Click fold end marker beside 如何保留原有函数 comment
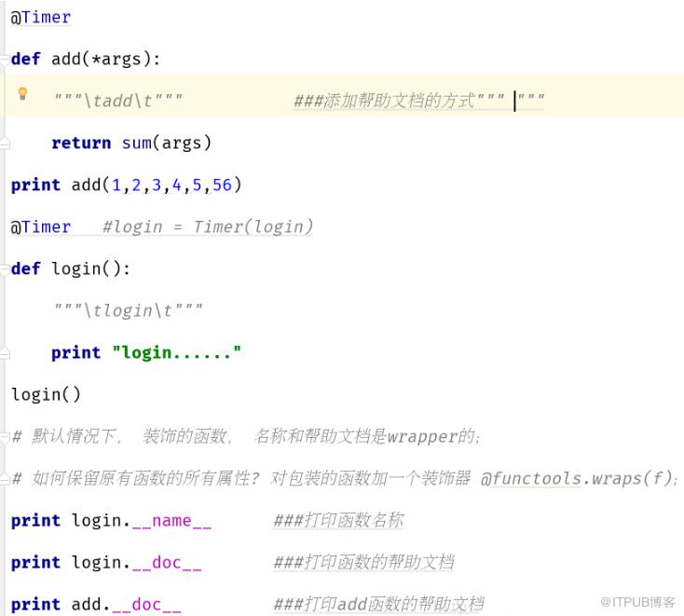This screenshot has height=616, width=684. coord(5,478)
